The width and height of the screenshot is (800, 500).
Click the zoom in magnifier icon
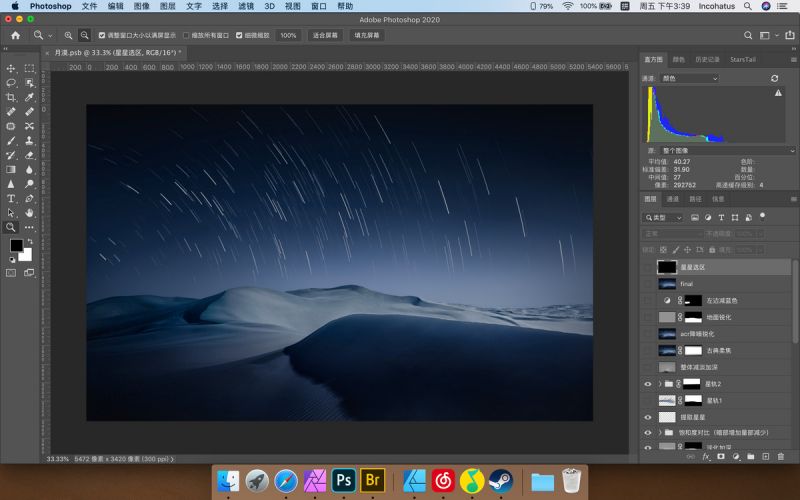[68, 35]
